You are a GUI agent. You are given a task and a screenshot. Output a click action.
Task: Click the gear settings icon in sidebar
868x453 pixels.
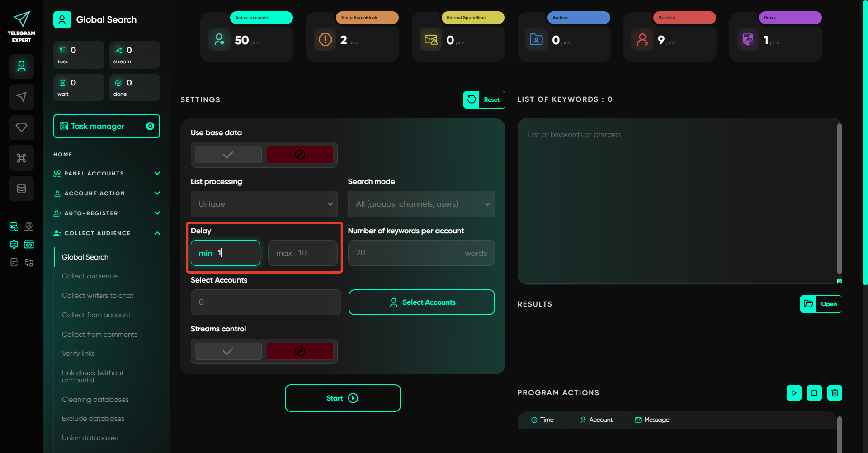(x=14, y=245)
